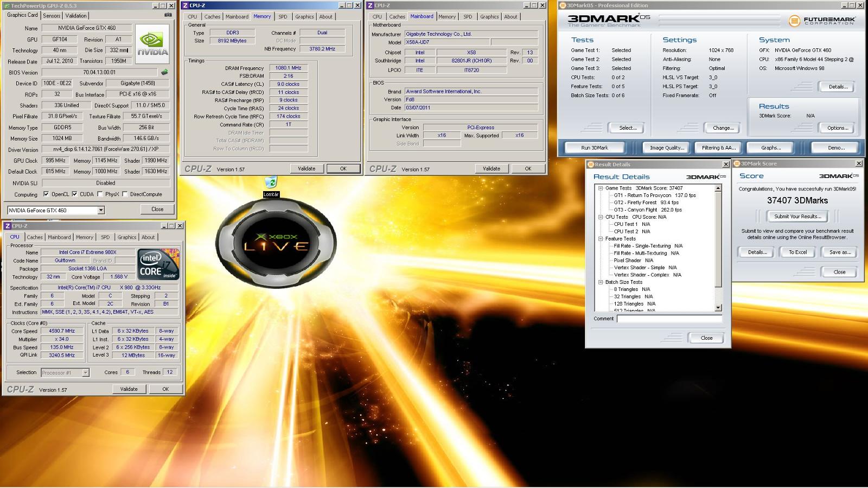Click the To Excel button

coord(797,252)
